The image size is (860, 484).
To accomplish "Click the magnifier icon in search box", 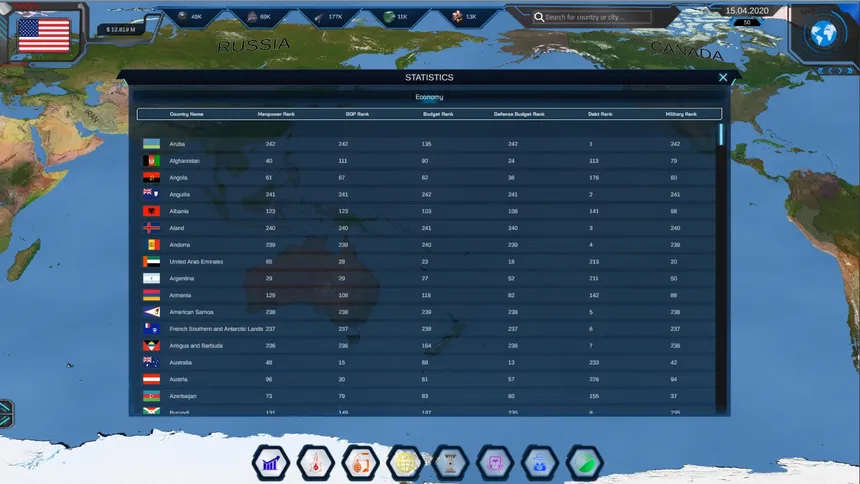I will point(539,17).
